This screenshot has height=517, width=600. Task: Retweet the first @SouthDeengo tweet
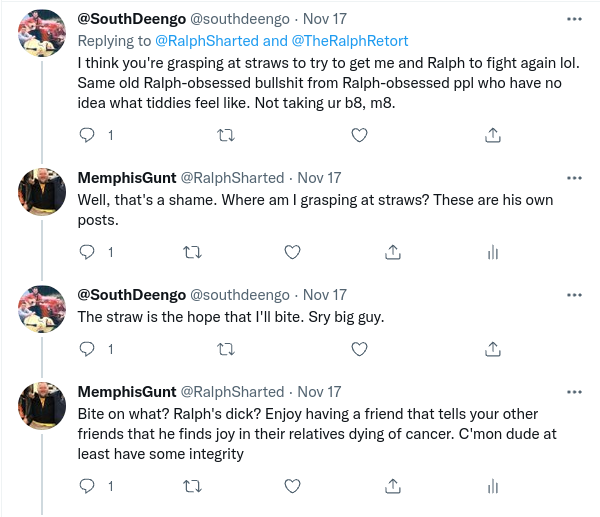point(226,135)
